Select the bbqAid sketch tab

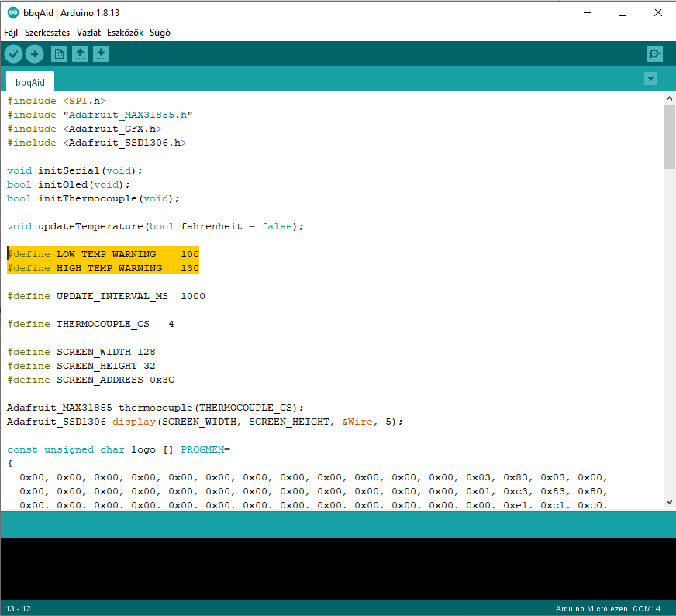tap(30, 82)
